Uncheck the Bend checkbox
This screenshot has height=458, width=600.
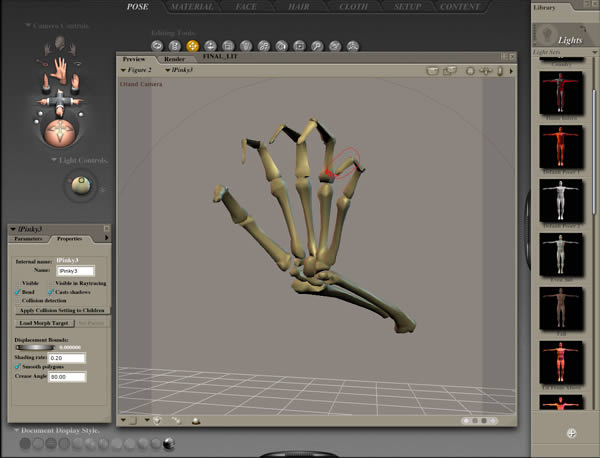coord(18,292)
